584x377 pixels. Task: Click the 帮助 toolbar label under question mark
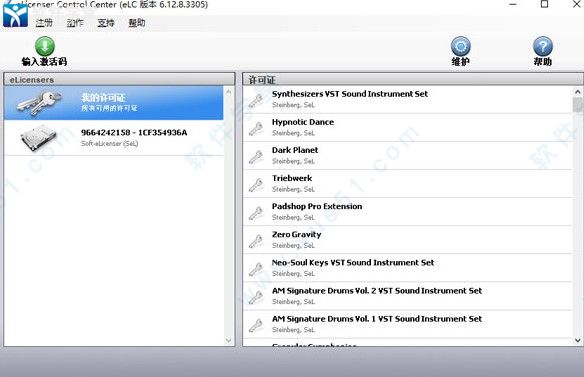[543, 61]
